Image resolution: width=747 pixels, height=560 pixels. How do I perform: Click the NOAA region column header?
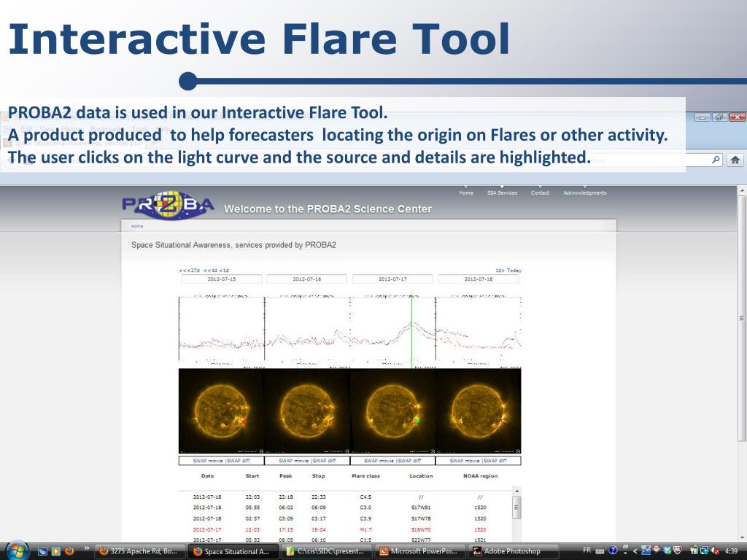click(x=480, y=475)
